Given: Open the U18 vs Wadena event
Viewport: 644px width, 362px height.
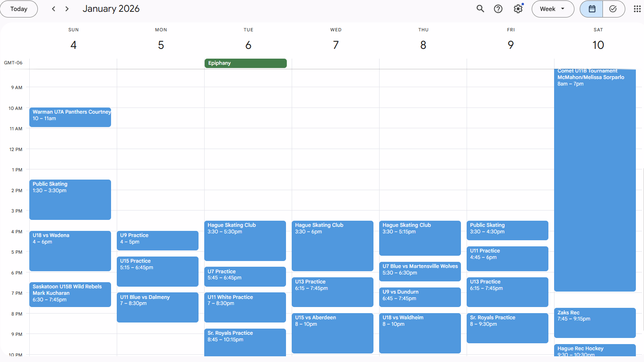Looking at the screenshot, I should 70,250.
